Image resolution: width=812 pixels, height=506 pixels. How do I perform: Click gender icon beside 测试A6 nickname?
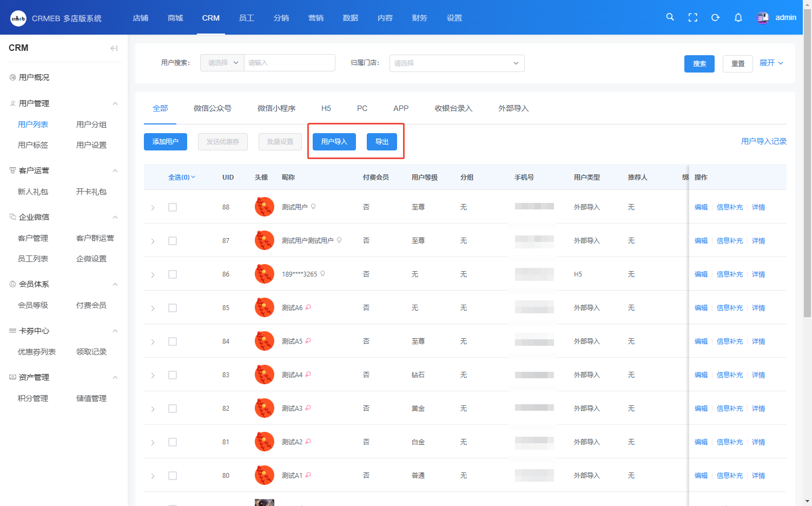[x=308, y=307]
